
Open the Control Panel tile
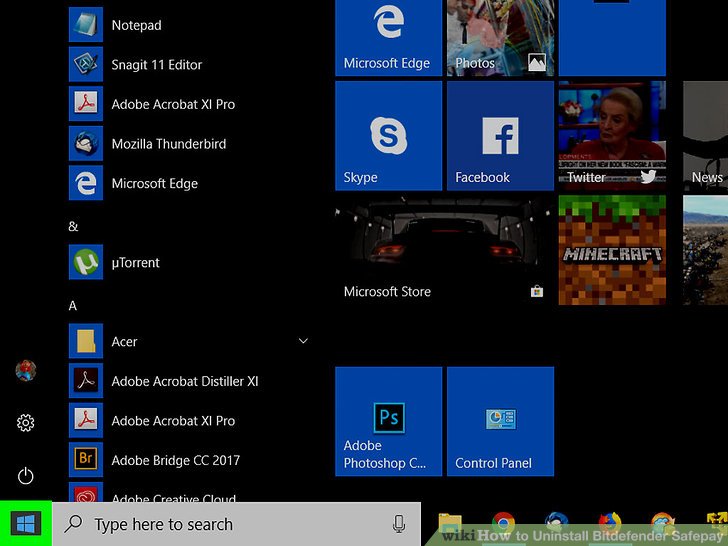pos(500,421)
